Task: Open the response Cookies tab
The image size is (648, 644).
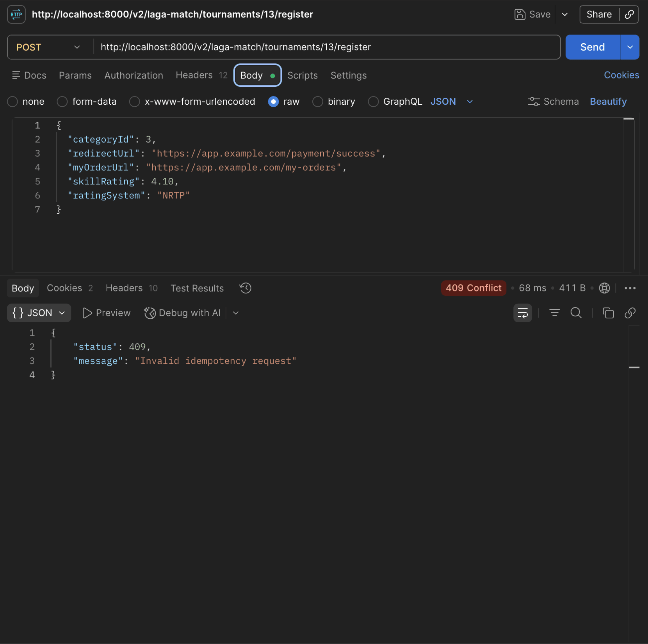Action: click(x=70, y=288)
